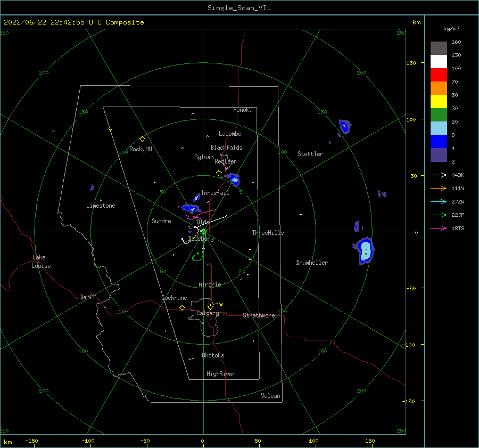Select the green 20-30 legend swatch
The image size is (479, 448).
(x=439, y=115)
